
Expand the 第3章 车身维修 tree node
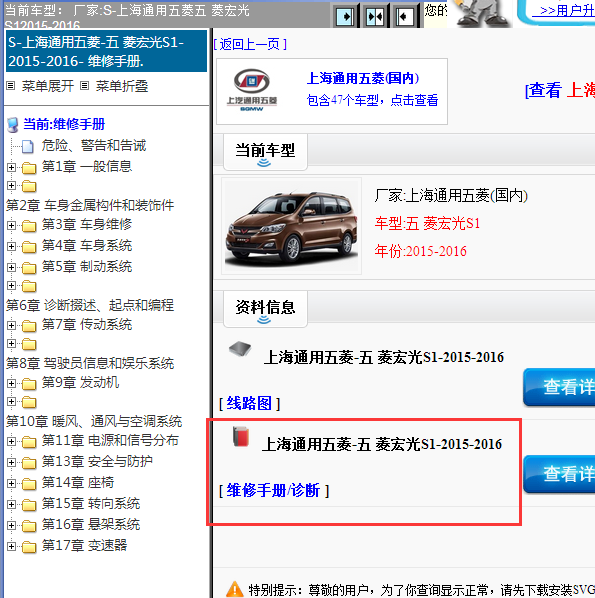pyautogui.click(x=11, y=225)
